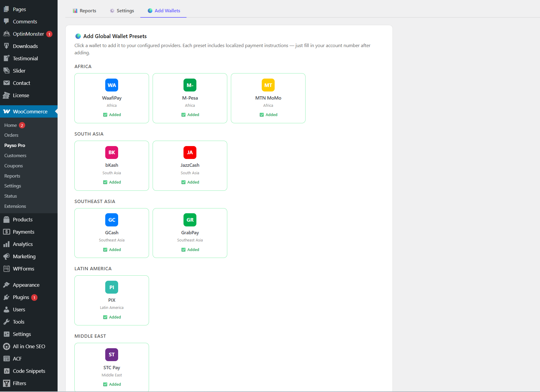Image resolution: width=540 pixels, height=392 pixels.
Task: Click the Plugins notification badge
Action: (34, 297)
